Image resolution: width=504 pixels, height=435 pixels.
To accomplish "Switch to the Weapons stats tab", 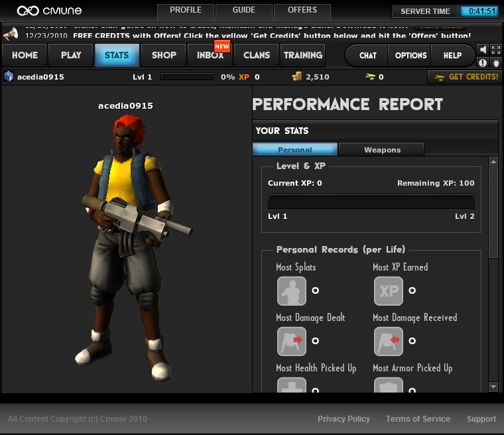I will pyautogui.click(x=382, y=150).
